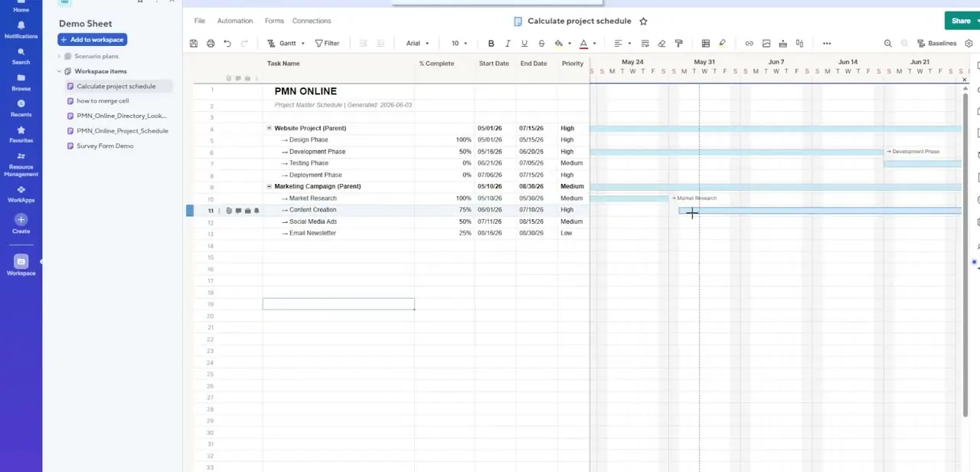Open Browse in the left rail
Viewport: 980px width, 472px height.
21,83
